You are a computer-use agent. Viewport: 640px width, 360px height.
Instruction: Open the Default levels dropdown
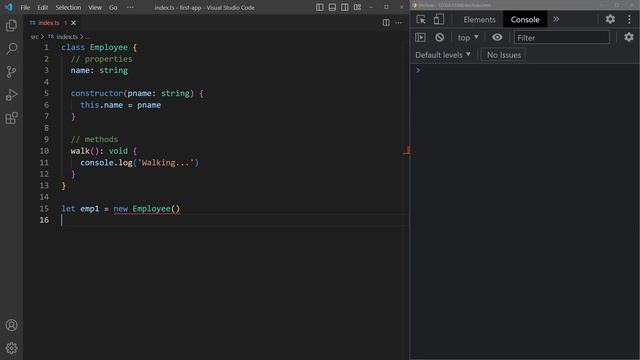pos(443,55)
